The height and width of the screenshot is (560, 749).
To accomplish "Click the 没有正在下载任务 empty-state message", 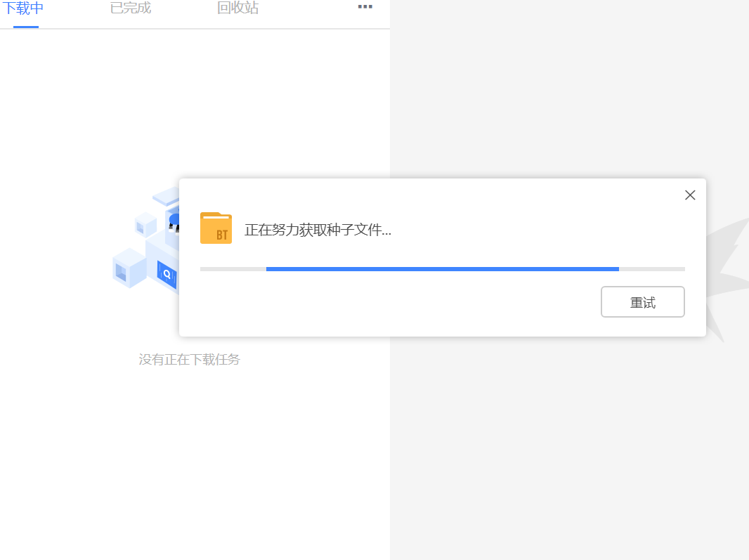I will click(189, 360).
